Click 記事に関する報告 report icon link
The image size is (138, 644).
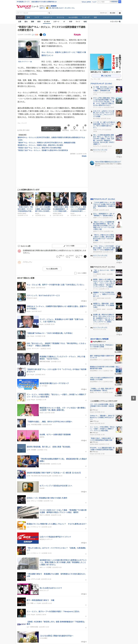23,130
